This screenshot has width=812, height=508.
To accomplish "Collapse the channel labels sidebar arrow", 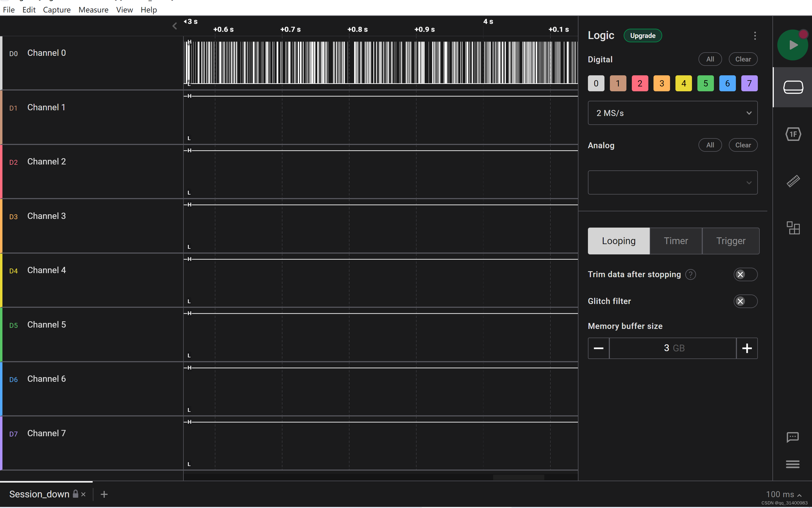I will [175, 26].
